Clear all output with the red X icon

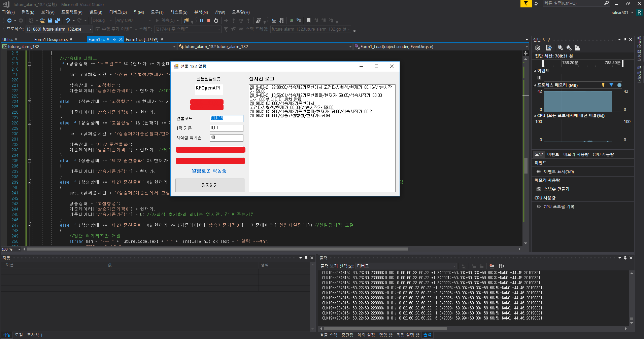(492, 266)
